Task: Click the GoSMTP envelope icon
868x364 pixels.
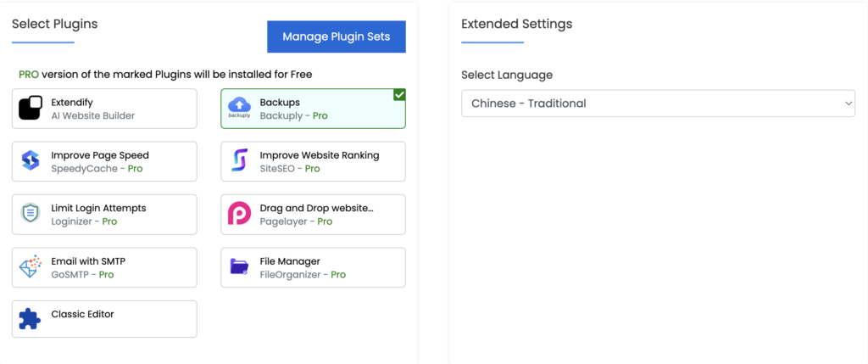Action: click(31, 266)
